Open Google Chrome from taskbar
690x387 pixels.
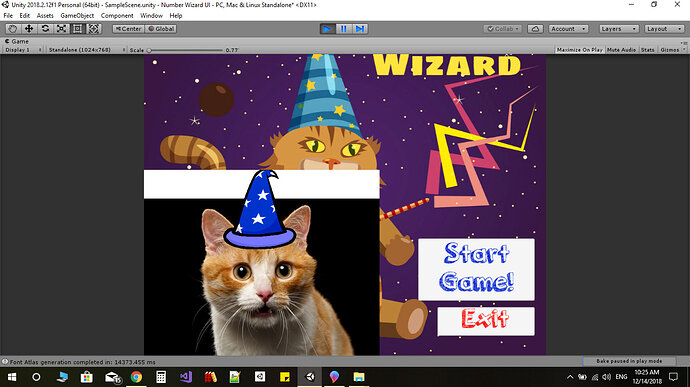(136, 377)
